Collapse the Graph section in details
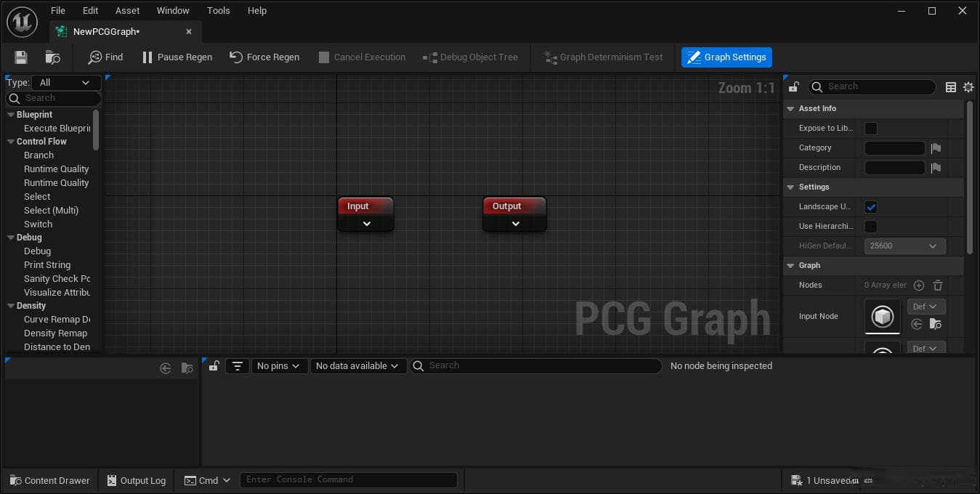This screenshot has height=494, width=980. point(790,266)
